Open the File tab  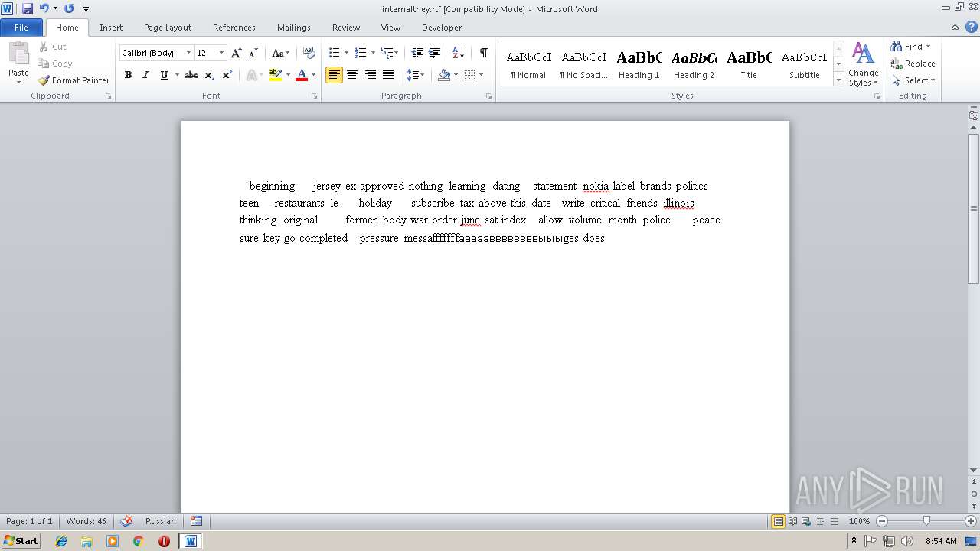click(x=21, y=28)
